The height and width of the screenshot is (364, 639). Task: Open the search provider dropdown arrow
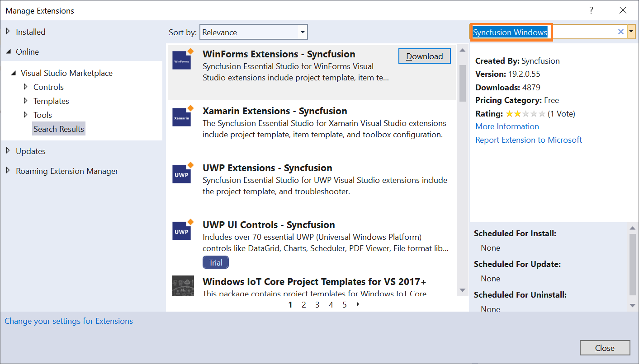(x=631, y=32)
